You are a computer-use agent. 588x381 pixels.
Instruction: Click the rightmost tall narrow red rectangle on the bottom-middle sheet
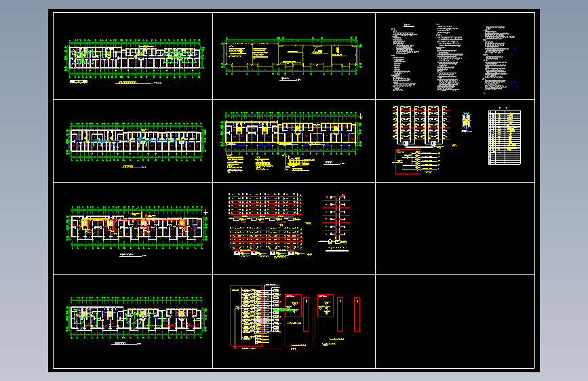point(357,315)
